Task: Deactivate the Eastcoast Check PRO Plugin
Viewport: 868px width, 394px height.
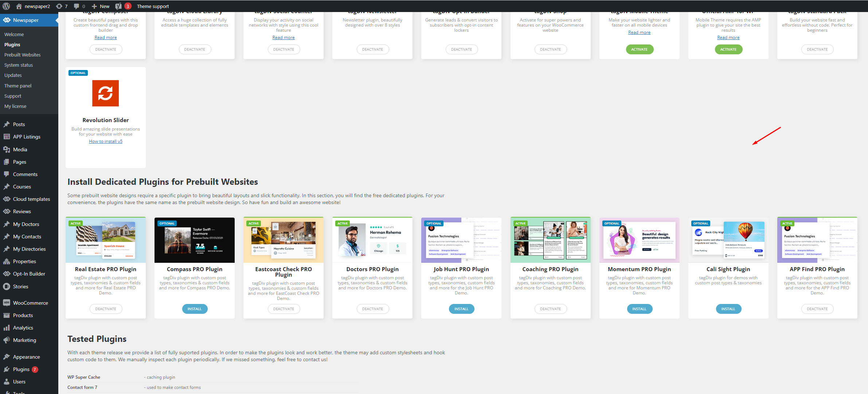Action: [284, 309]
